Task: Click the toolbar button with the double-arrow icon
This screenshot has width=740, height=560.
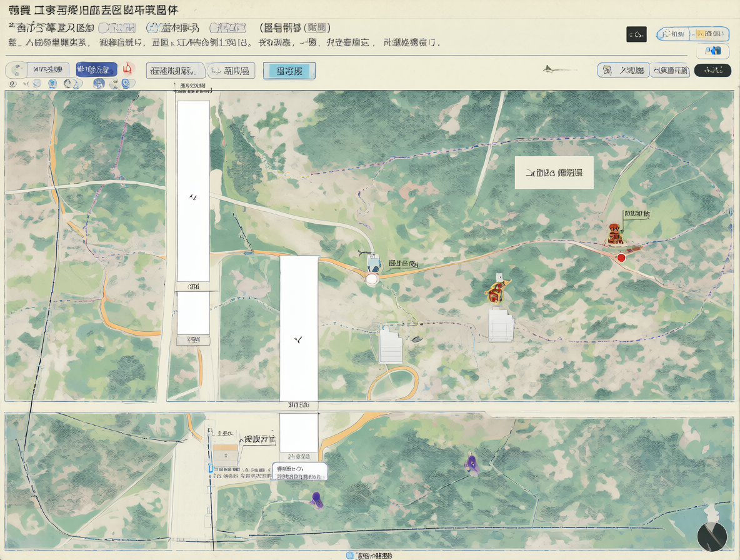Action: [x=231, y=71]
